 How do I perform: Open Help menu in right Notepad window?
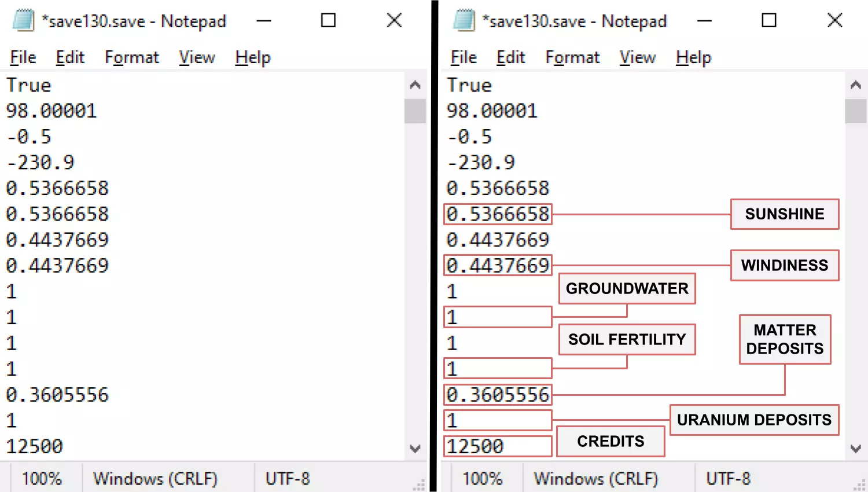pyautogui.click(x=693, y=57)
